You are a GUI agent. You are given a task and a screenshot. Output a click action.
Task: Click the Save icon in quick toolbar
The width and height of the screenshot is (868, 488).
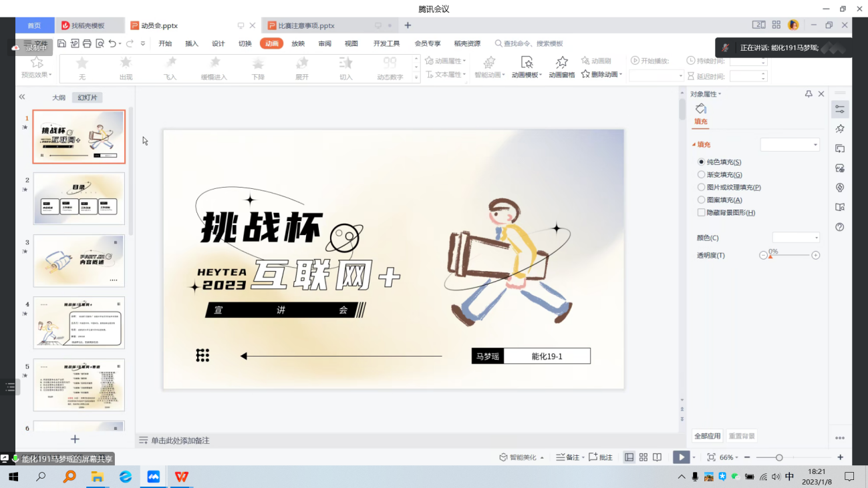61,43
